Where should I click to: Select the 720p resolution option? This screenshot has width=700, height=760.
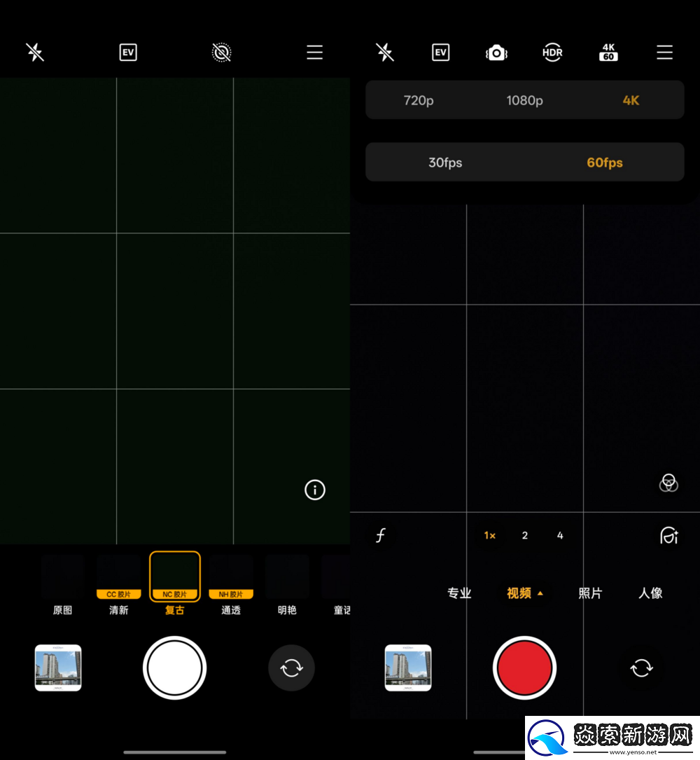pyautogui.click(x=419, y=100)
